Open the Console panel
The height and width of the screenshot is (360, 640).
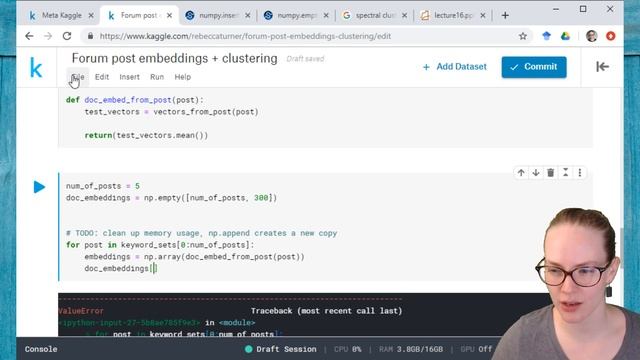click(41, 349)
